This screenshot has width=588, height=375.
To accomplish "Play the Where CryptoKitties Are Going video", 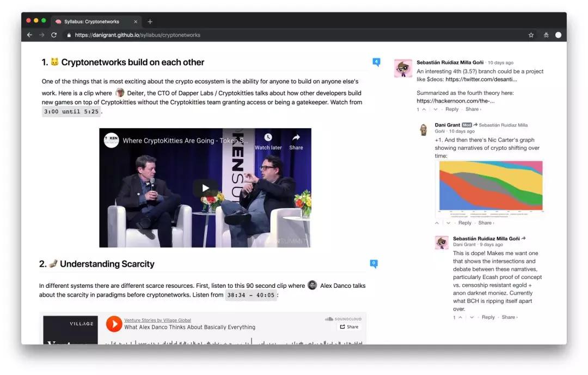I will coord(205,187).
